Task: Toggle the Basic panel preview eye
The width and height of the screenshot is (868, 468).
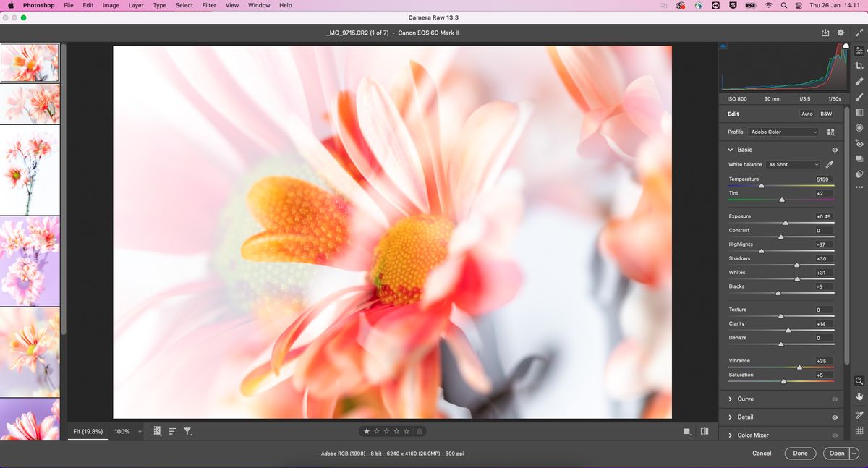Action: click(x=834, y=149)
